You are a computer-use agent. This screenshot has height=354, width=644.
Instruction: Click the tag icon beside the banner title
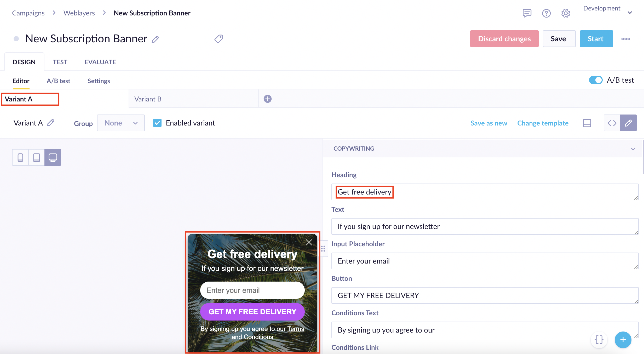pyautogui.click(x=218, y=38)
